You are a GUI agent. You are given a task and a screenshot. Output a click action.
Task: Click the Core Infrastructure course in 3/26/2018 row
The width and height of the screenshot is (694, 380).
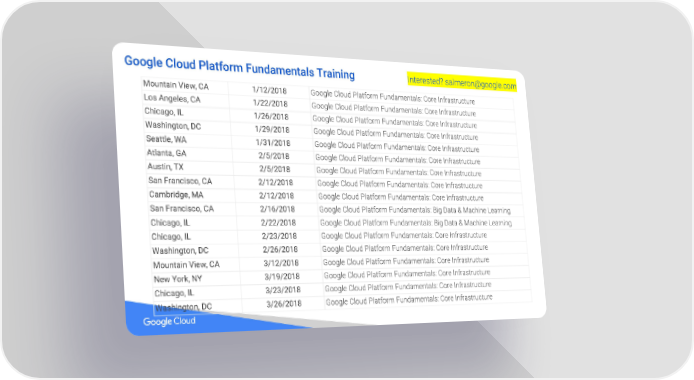409,300
